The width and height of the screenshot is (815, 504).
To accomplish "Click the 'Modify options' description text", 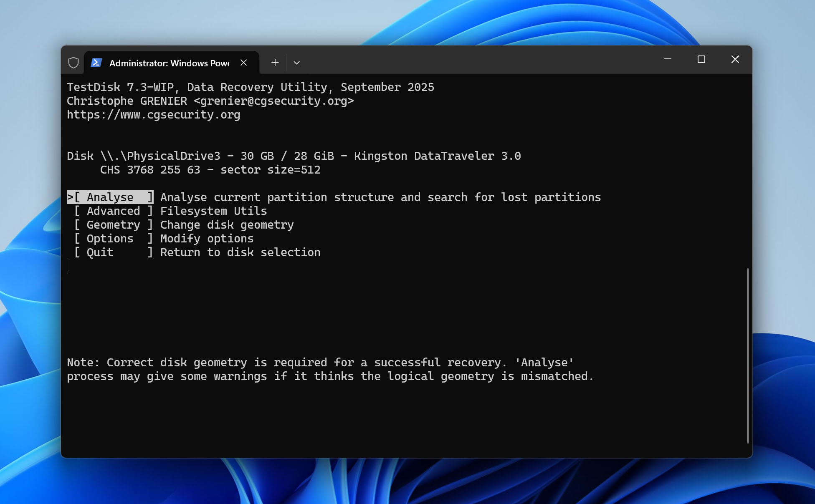I will [x=207, y=238].
